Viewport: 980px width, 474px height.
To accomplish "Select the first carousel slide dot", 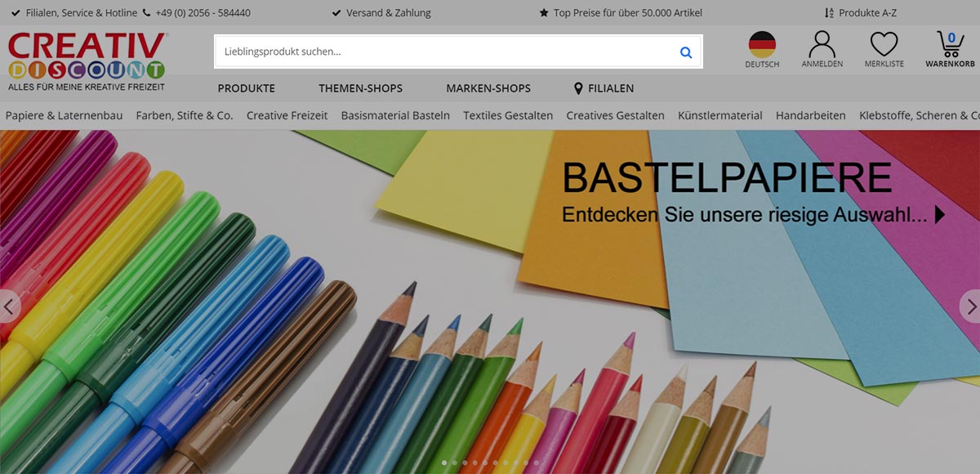I will click(444, 463).
